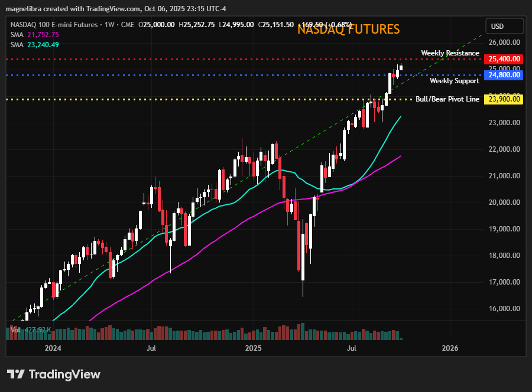Click the 20,000.00 price axis label
Viewport: 532px width, 392px height.
tap(504, 202)
